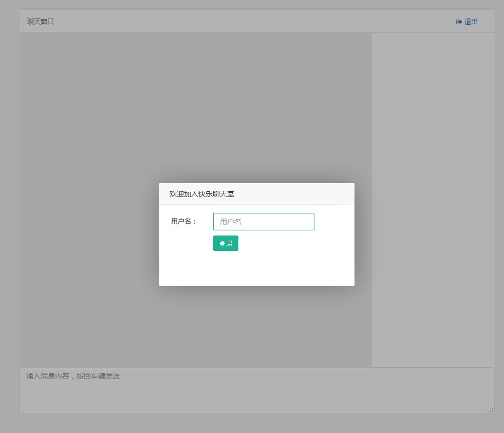Click the sign-out icon beside 退出
Image resolution: width=504 pixels, height=433 pixels.
[x=459, y=22]
